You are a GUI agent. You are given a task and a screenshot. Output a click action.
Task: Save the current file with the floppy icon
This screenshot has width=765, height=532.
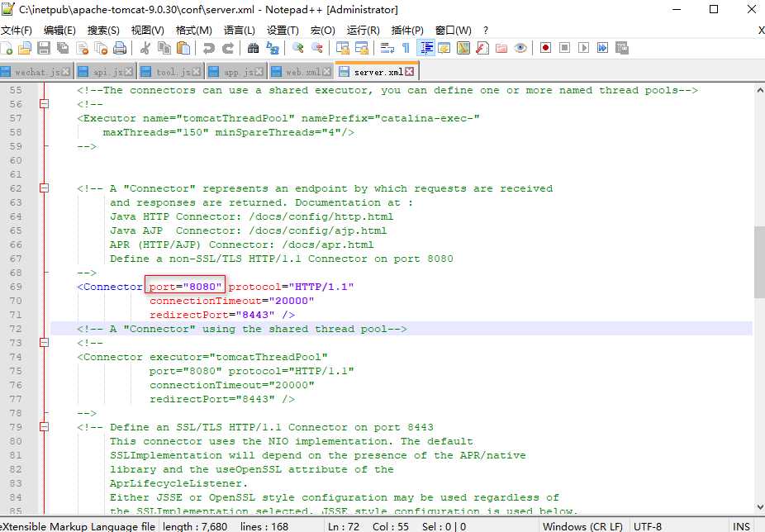tap(44, 48)
